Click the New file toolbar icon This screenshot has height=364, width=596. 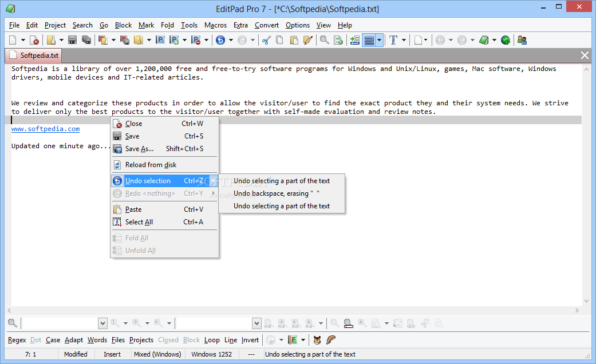point(13,40)
